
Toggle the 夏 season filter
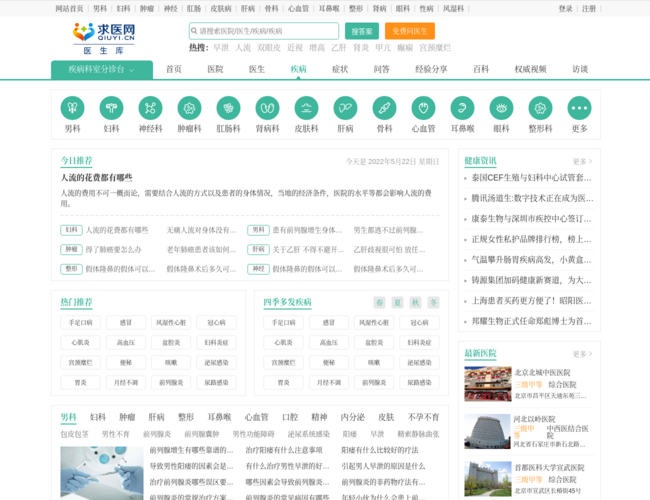[x=397, y=302]
